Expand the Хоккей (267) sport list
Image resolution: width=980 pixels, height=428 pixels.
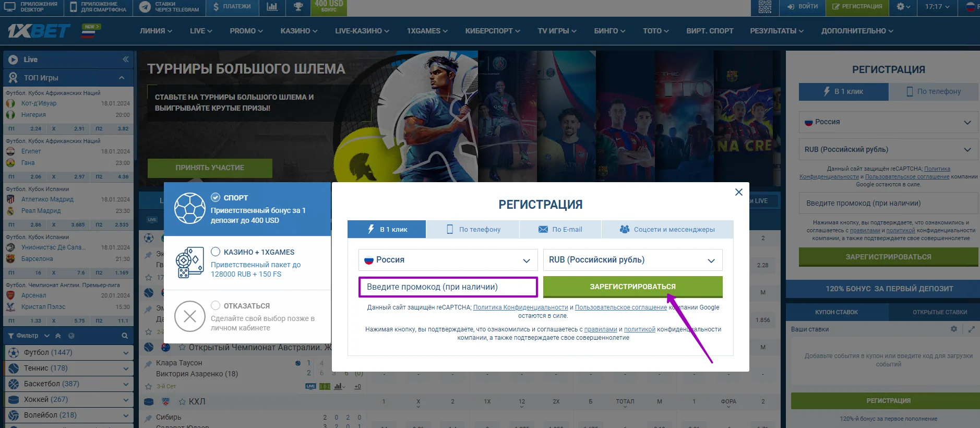125,400
